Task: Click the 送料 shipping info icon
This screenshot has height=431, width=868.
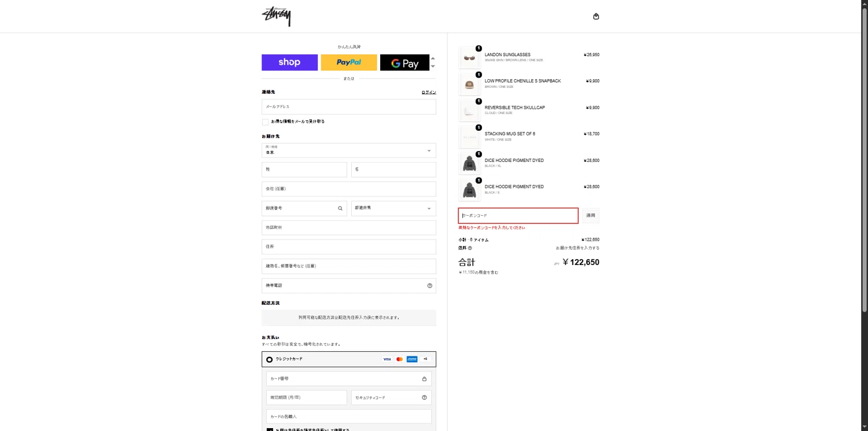Action: 470,248
